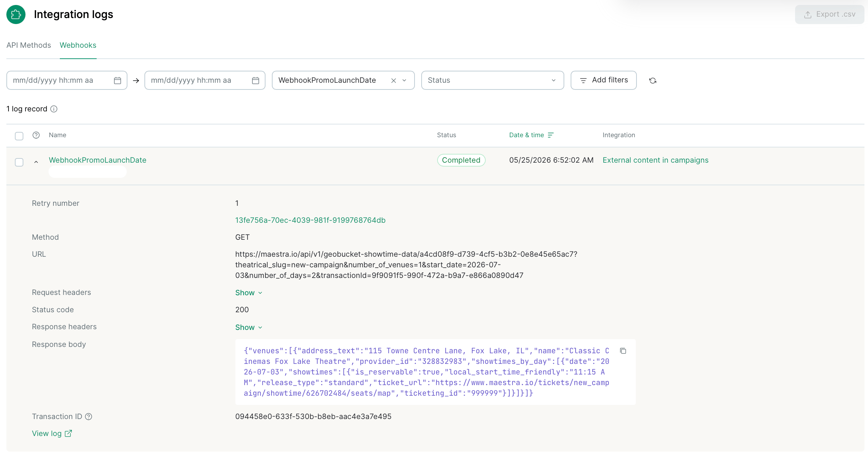The width and height of the screenshot is (868, 459).
Task: Show the Response headers
Action: [x=249, y=327]
